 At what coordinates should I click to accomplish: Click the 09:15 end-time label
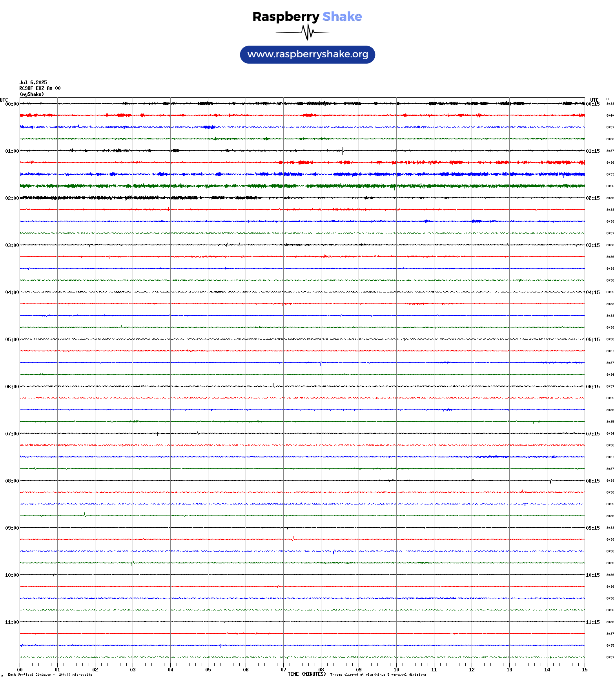pyautogui.click(x=593, y=528)
